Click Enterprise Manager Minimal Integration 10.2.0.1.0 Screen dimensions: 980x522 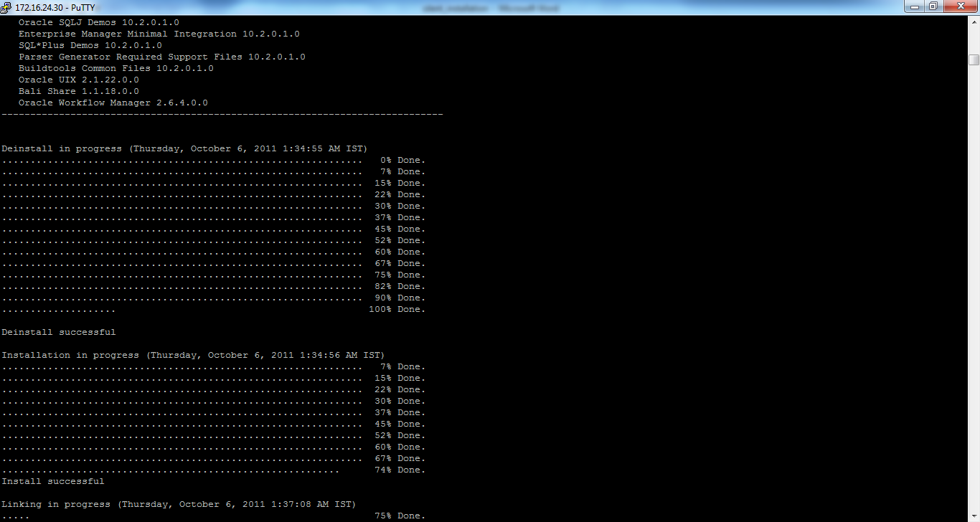point(159,34)
